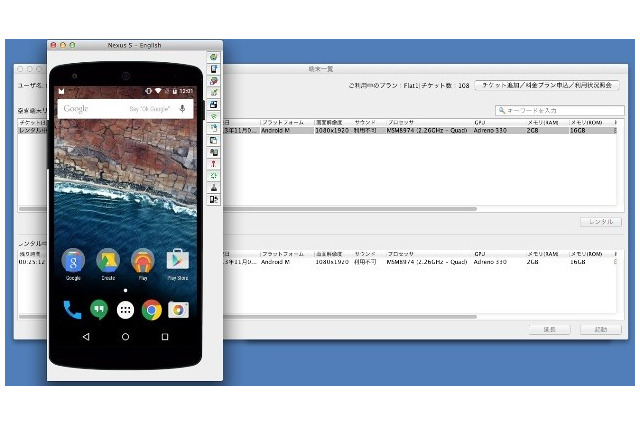Image resolution: width=640 pixels, height=426 pixels.
Task: Click the MSM8974 processor cell in lower table
Action: 427,262
